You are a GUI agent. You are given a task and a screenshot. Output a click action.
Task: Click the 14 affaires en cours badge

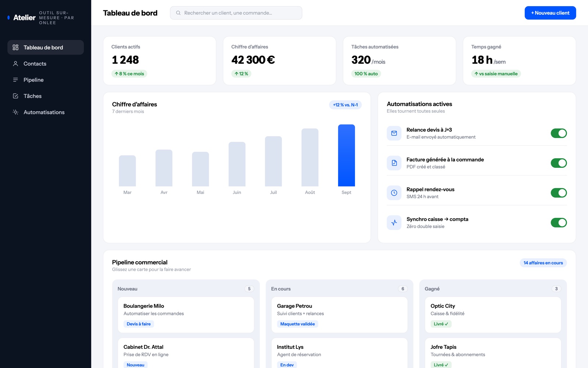(543, 263)
